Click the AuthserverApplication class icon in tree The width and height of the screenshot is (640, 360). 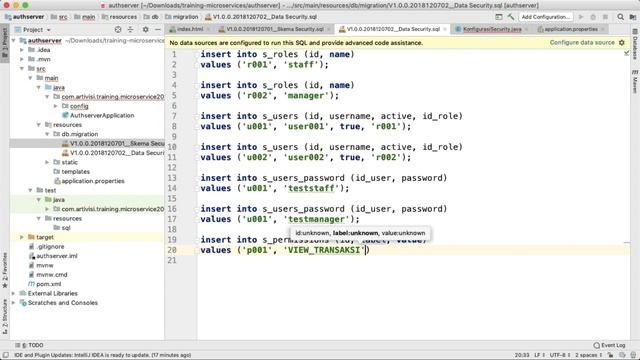coord(65,116)
